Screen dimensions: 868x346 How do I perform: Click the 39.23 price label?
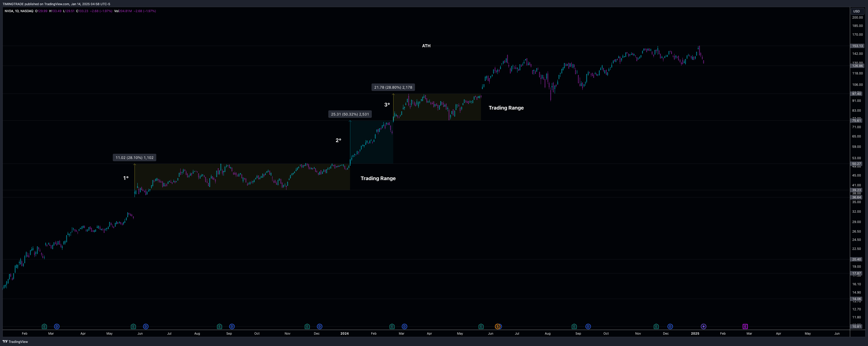tap(856, 190)
